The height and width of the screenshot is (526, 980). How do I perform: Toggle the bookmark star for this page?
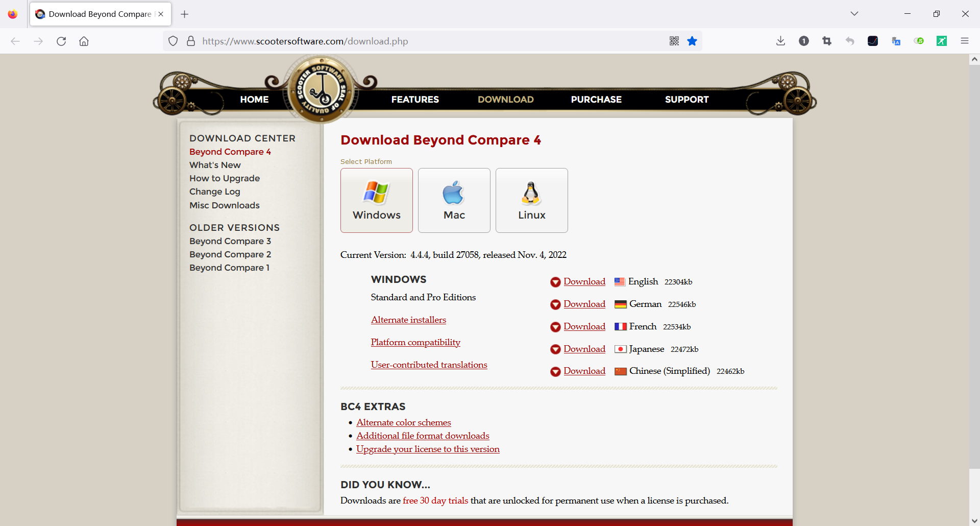click(x=692, y=41)
